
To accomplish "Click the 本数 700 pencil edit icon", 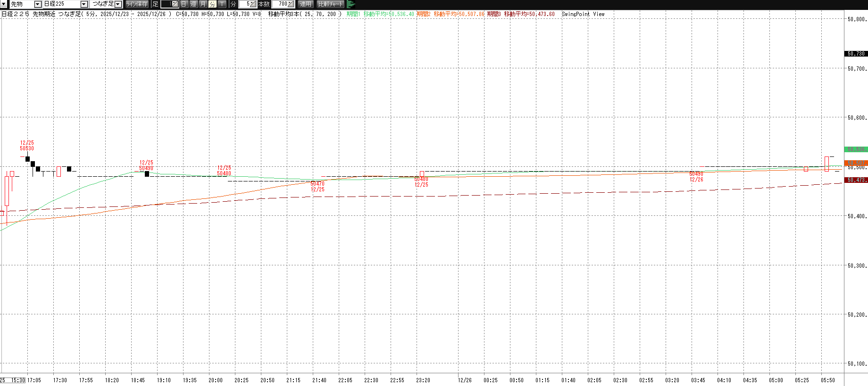I will tap(291, 4).
